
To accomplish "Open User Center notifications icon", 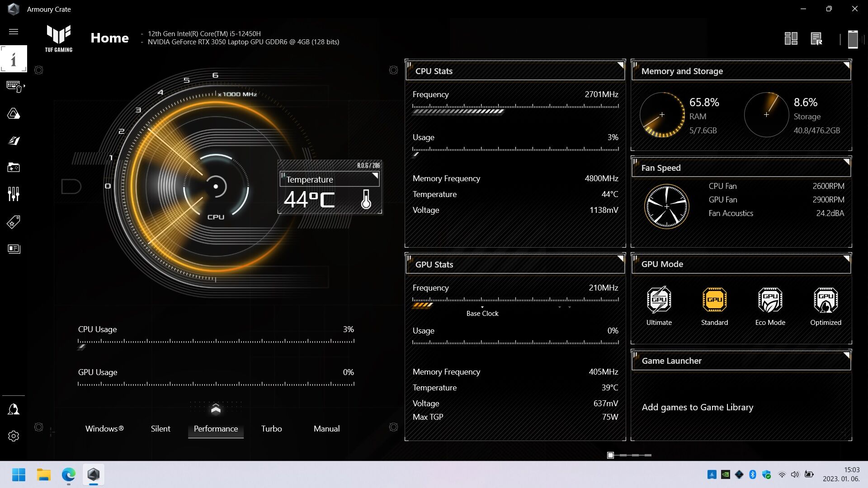I will point(14,409).
